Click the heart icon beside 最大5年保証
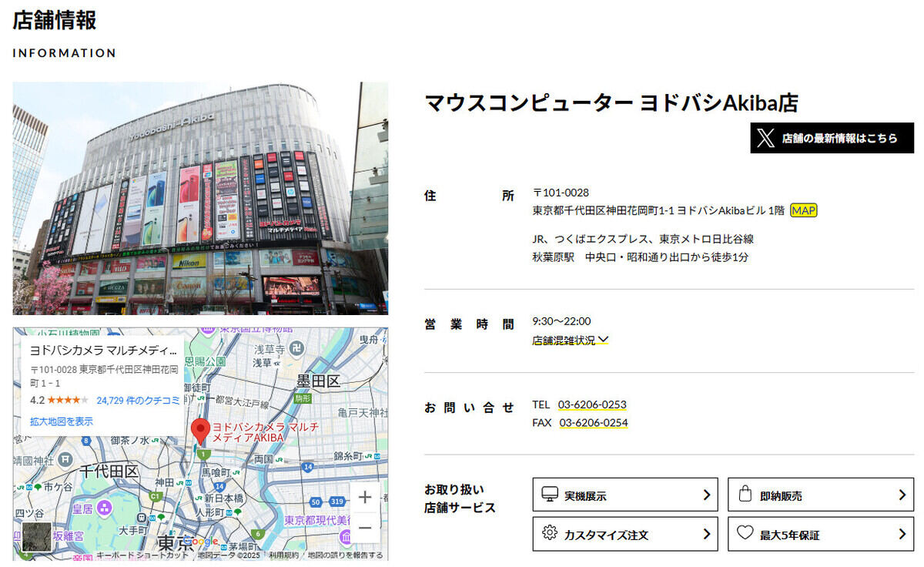924x567 pixels. click(745, 533)
